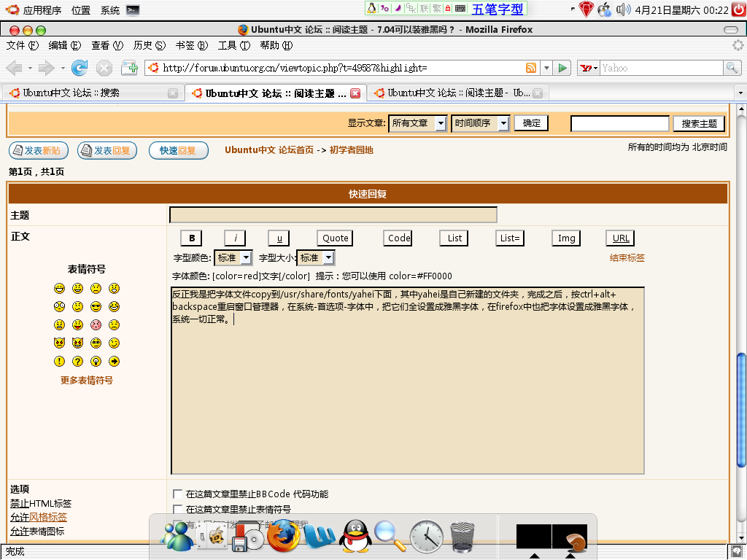Viewport: 747px width, 560px height.
Task: Insert the winking emoticon
Action: 114,343
